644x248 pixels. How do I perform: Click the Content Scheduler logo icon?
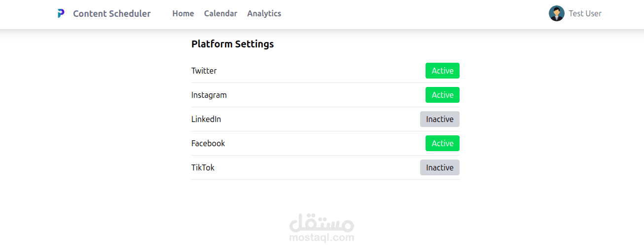(x=61, y=13)
